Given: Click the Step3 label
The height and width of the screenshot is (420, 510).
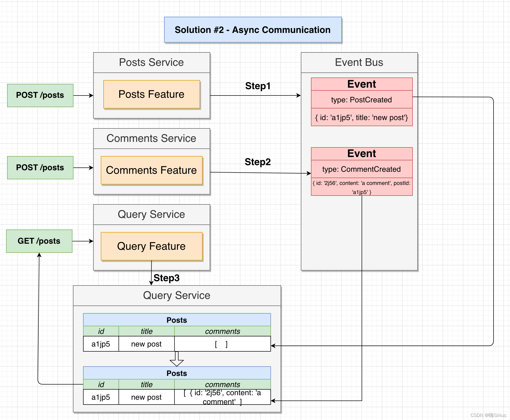Looking at the screenshot, I should point(166,278).
